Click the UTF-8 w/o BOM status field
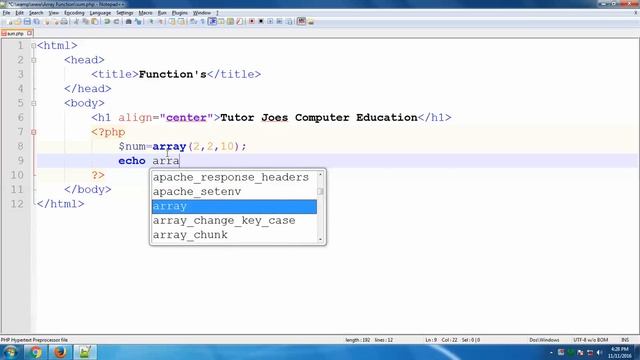 click(590, 340)
